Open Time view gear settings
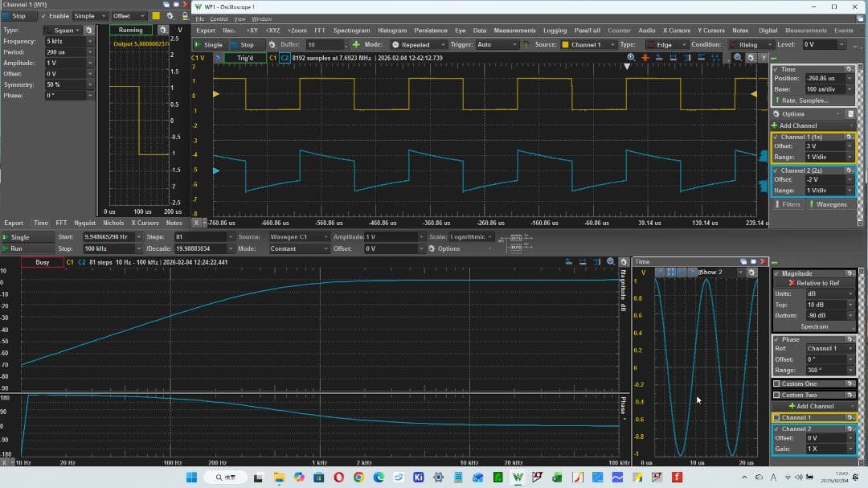 [751, 272]
